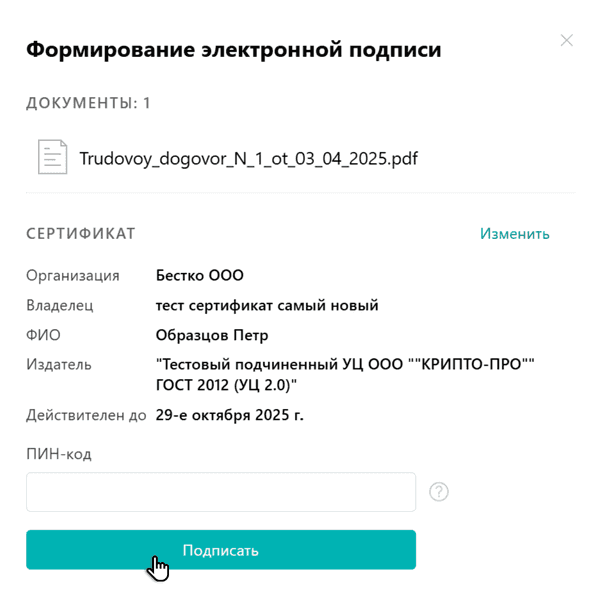The height and width of the screenshot is (599, 600).
Task: Click the Изменить link to change certificate
Action: [x=514, y=234]
